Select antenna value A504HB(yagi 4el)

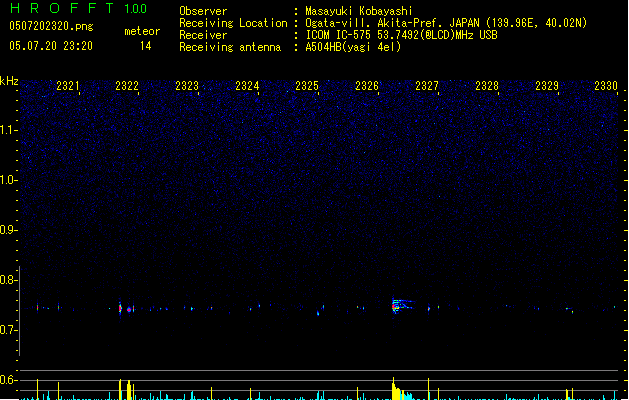coord(353,47)
